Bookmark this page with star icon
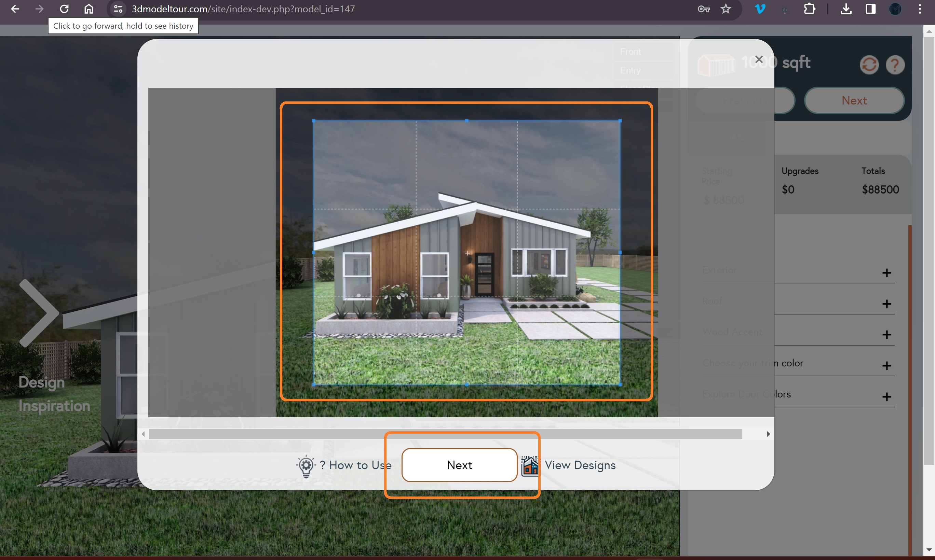This screenshot has width=935, height=560. [726, 9]
